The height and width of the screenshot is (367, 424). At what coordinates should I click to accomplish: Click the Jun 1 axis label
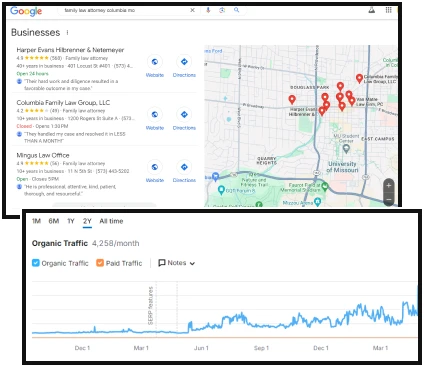(201, 348)
